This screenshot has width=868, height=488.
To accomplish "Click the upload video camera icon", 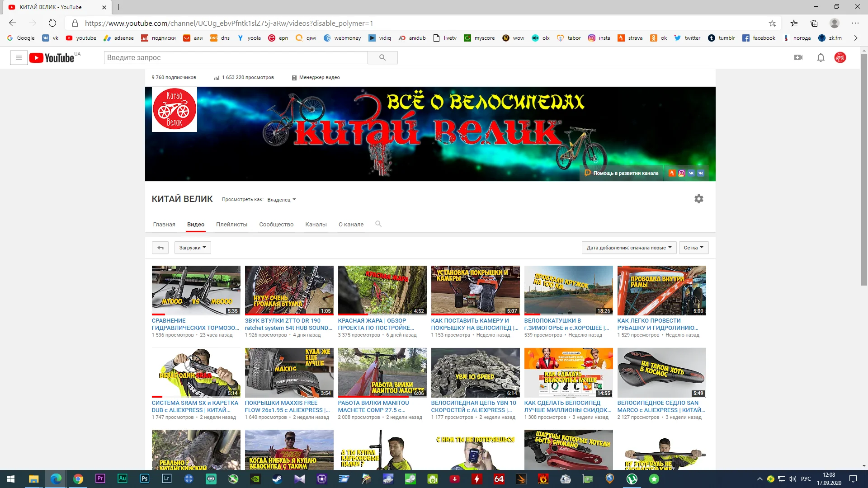I will click(x=798, y=58).
